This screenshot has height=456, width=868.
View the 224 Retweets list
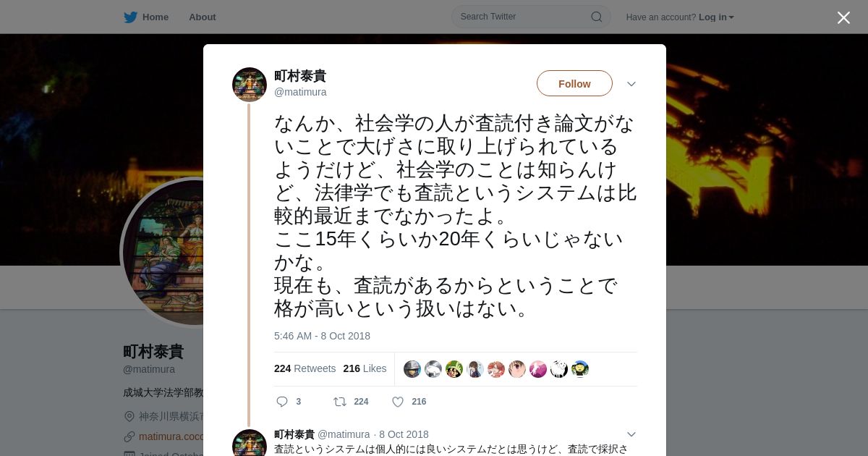305,368
